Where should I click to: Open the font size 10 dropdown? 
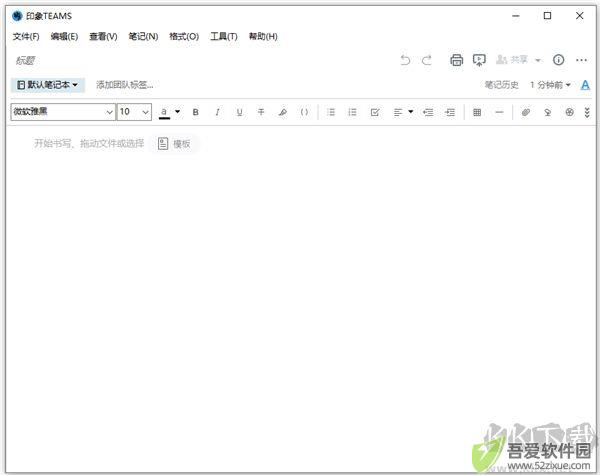pyautogui.click(x=134, y=112)
